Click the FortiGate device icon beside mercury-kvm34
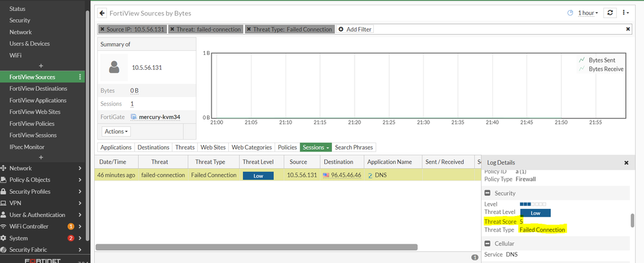Screen dimensions: 644x263 pyautogui.click(x=133, y=117)
